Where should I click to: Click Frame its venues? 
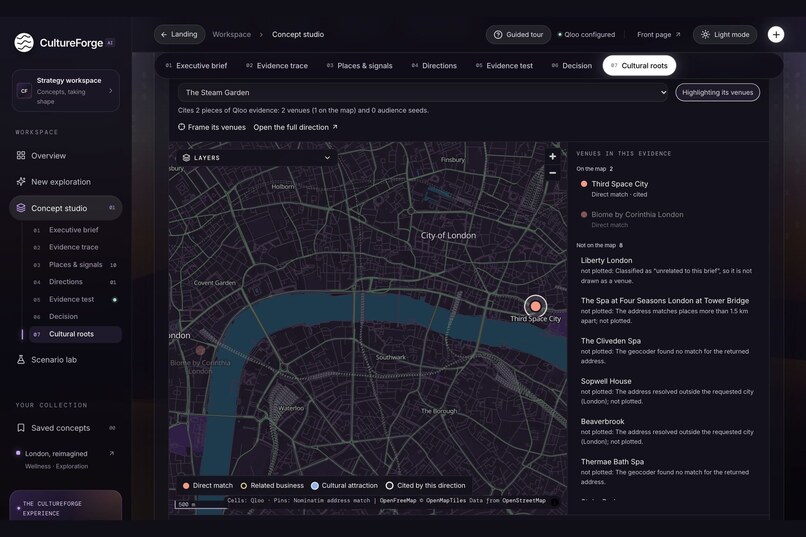(212, 127)
